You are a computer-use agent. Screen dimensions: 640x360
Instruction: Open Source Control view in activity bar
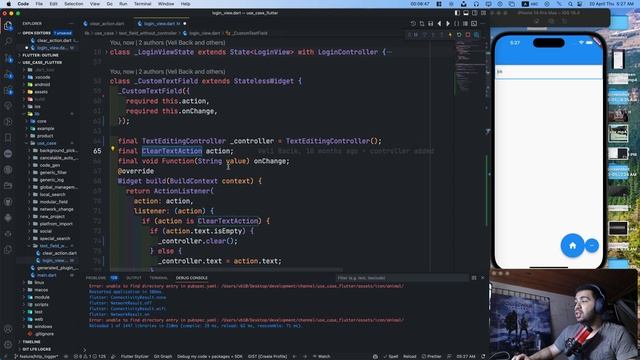click(8, 58)
